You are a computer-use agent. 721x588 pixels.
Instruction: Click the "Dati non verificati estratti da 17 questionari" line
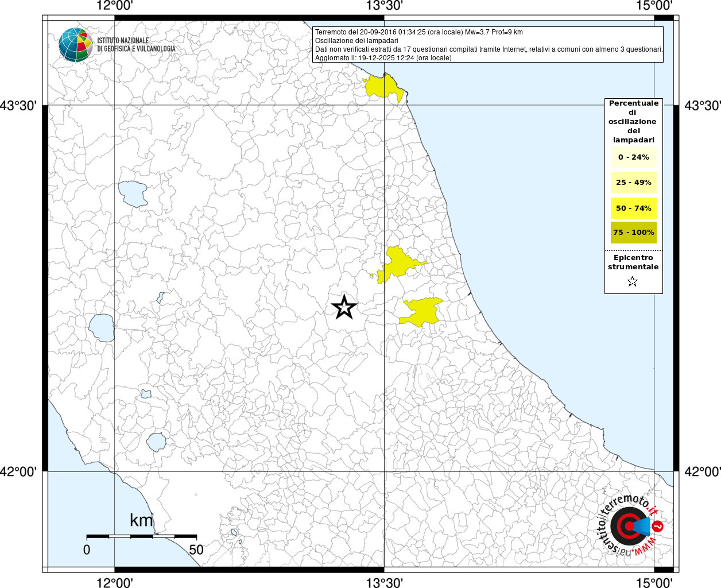click(x=489, y=49)
